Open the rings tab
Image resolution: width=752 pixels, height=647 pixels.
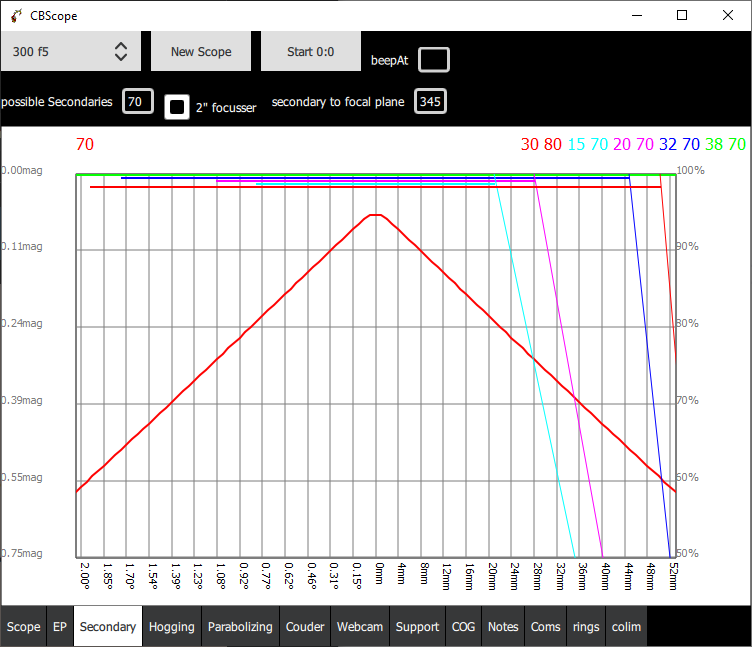[586, 626]
